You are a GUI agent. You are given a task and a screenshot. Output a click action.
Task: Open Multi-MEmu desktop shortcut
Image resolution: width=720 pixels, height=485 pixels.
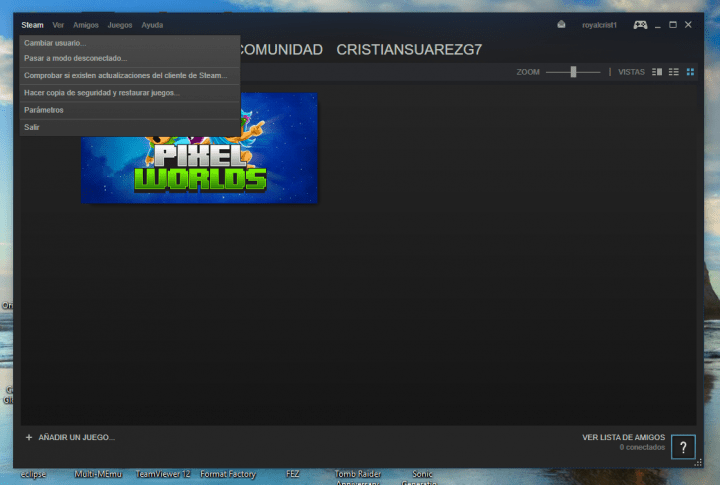pyautogui.click(x=98, y=474)
